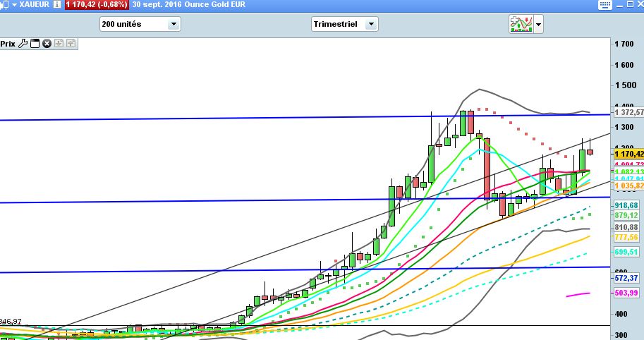
Task: Click the '1 500' price axis label
Action: (x=626, y=85)
